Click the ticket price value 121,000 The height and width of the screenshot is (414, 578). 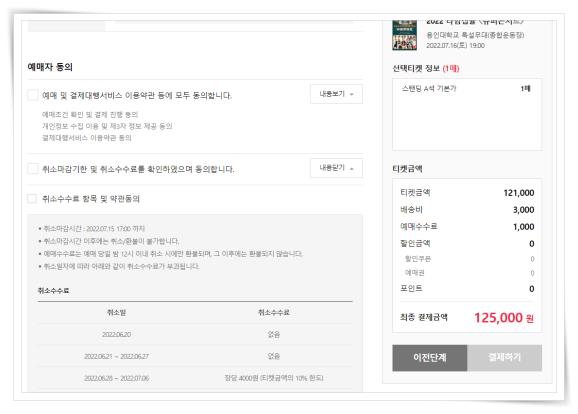(x=519, y=193)
